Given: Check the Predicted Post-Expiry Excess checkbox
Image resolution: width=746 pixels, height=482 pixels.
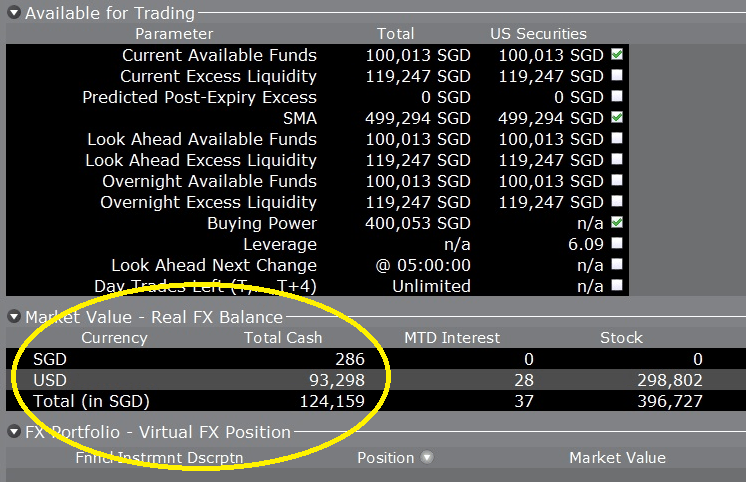Looking at the screenshot, I should (x=617, y=96).
